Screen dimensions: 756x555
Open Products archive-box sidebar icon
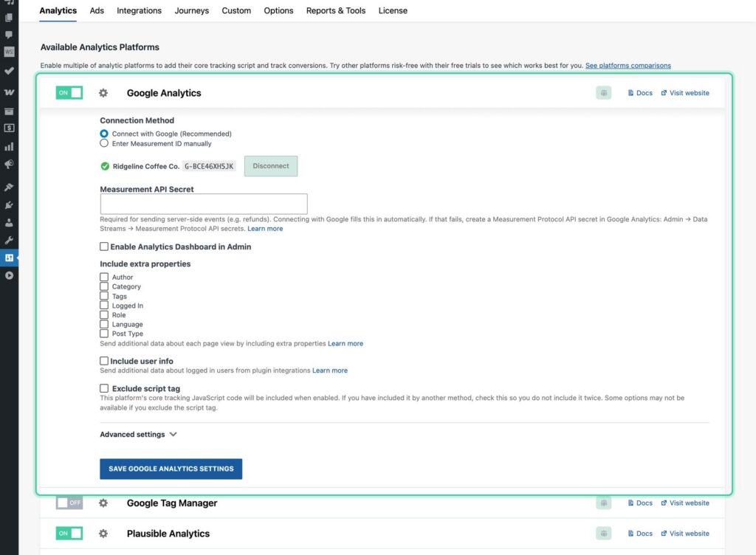pyautogui.click(x=9, y=111)
